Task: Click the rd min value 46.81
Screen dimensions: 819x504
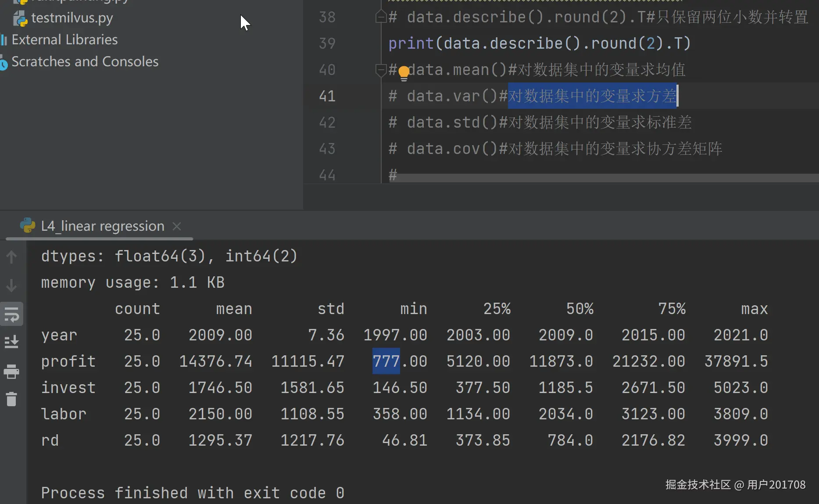Action: 404,440
